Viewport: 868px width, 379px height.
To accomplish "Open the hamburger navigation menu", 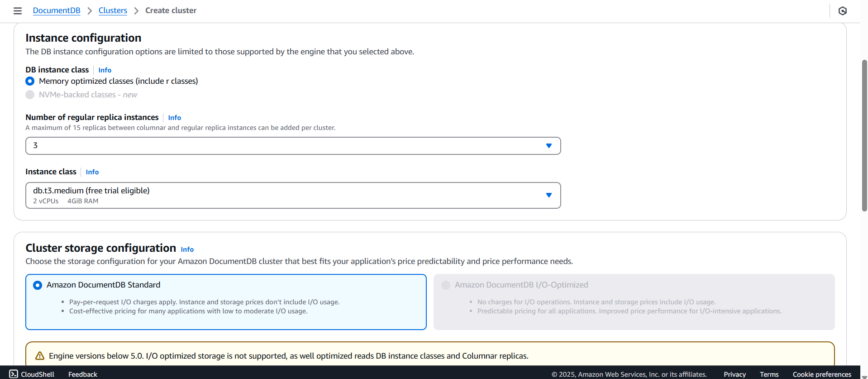I will [18, 11].
